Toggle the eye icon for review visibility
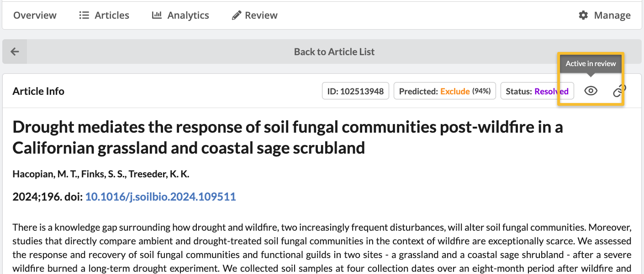 tap(591, 91)
